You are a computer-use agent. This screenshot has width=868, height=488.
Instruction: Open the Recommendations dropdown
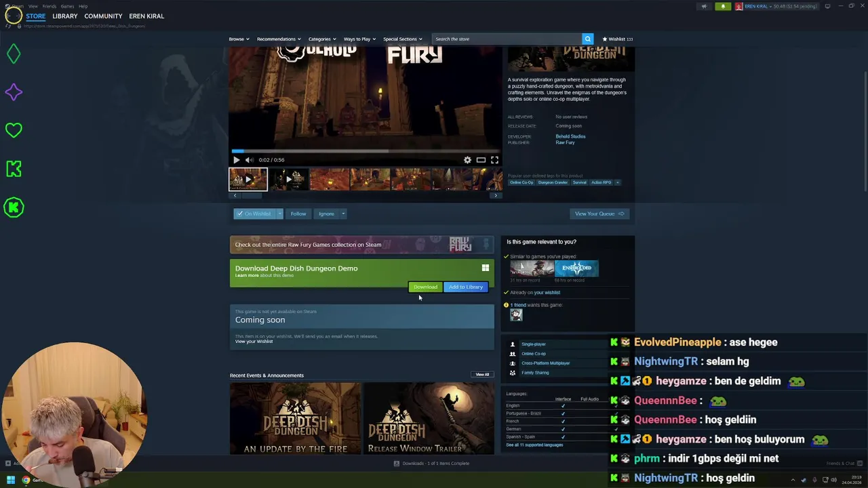279,39
